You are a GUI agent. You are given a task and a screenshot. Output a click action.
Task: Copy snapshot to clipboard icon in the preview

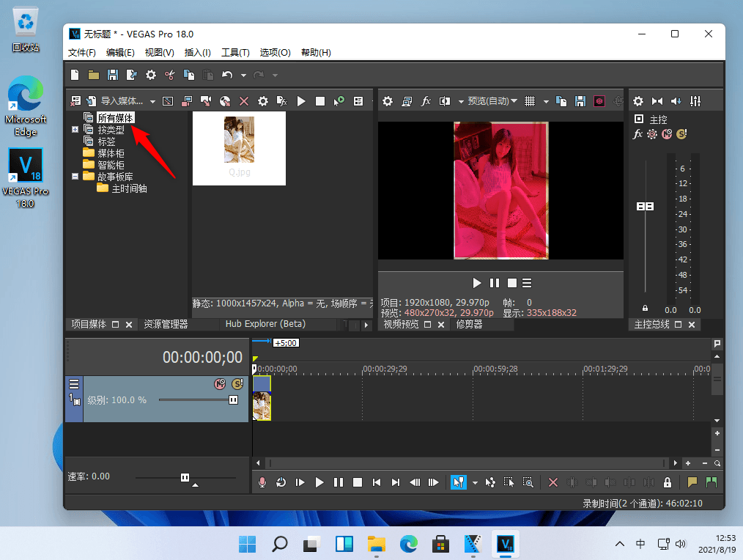(x=561, y=101)
